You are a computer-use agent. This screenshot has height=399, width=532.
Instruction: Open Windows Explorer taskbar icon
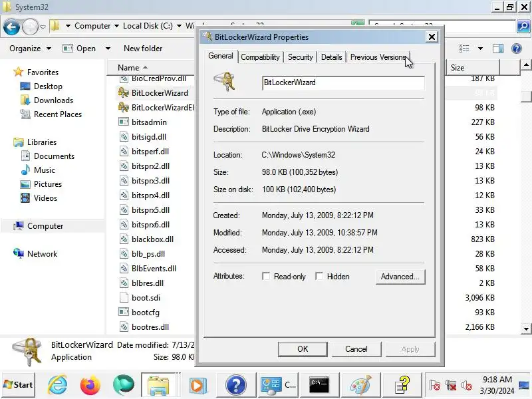[x=158, y=385]
